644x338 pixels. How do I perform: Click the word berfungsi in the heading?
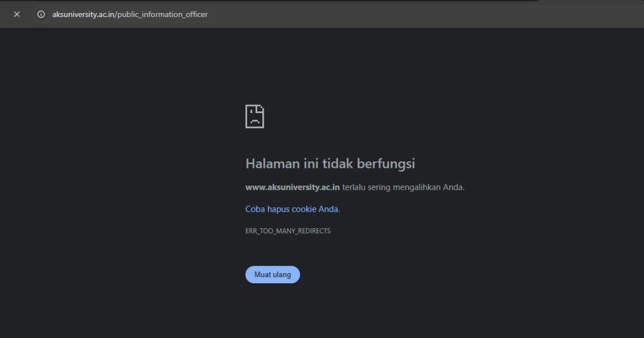coord(386,163)
